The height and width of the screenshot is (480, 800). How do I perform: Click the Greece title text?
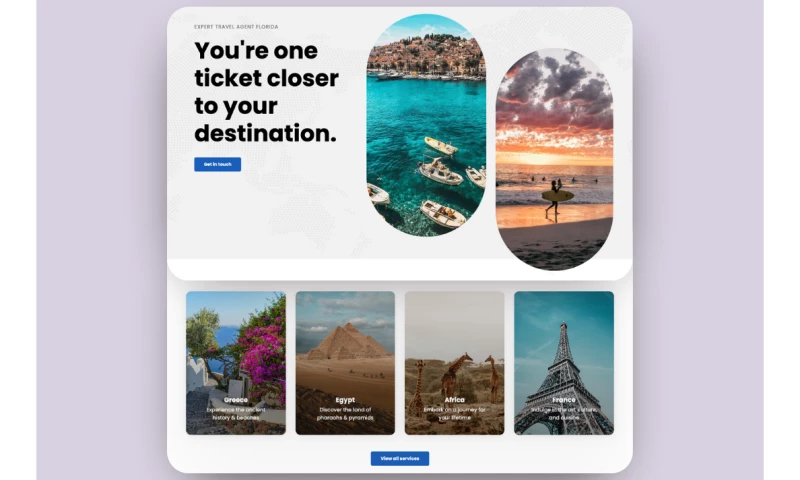tap(236, 400)
